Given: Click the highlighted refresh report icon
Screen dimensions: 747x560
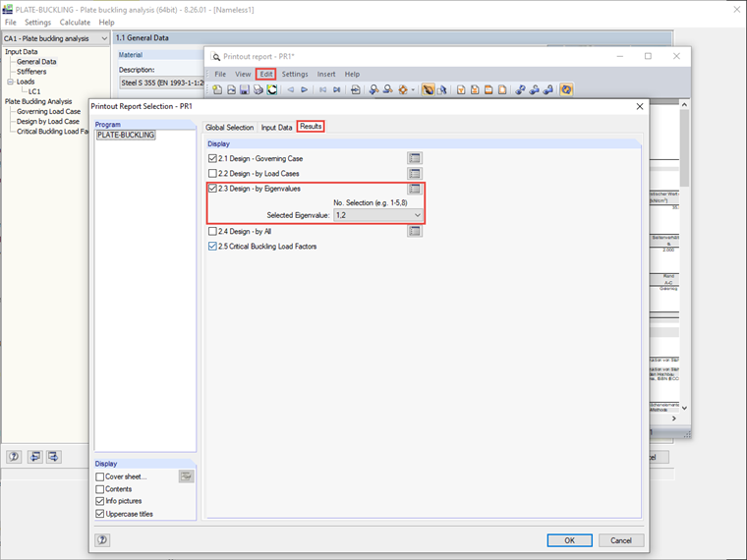Looking at the screenshot, I should click(566, 89).
